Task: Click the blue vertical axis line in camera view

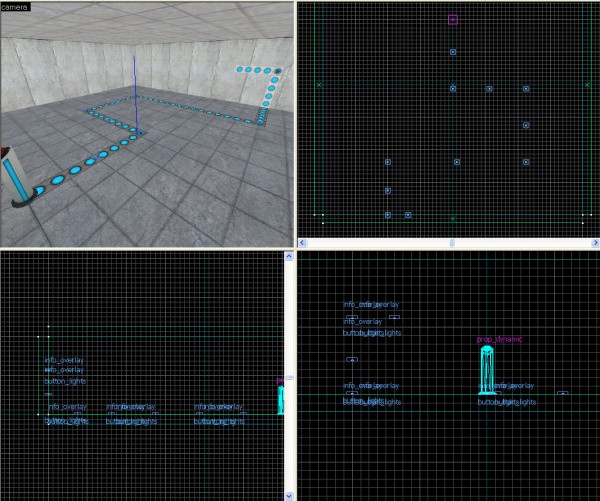Action: [134, 80]
